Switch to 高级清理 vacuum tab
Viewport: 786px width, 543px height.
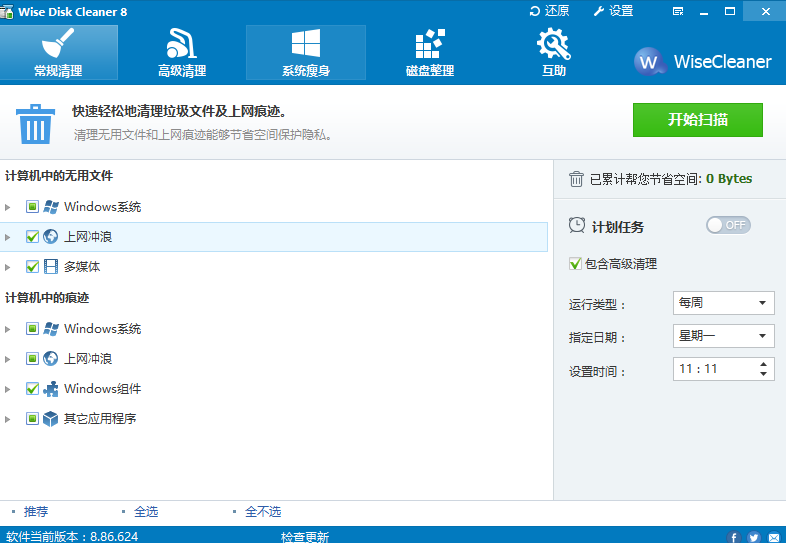pos(182,53)
